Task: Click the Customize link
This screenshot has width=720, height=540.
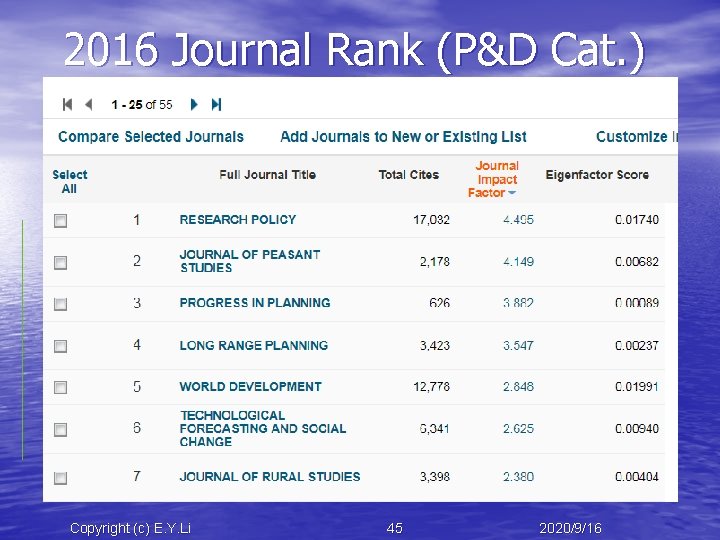Action: (636, 137)
